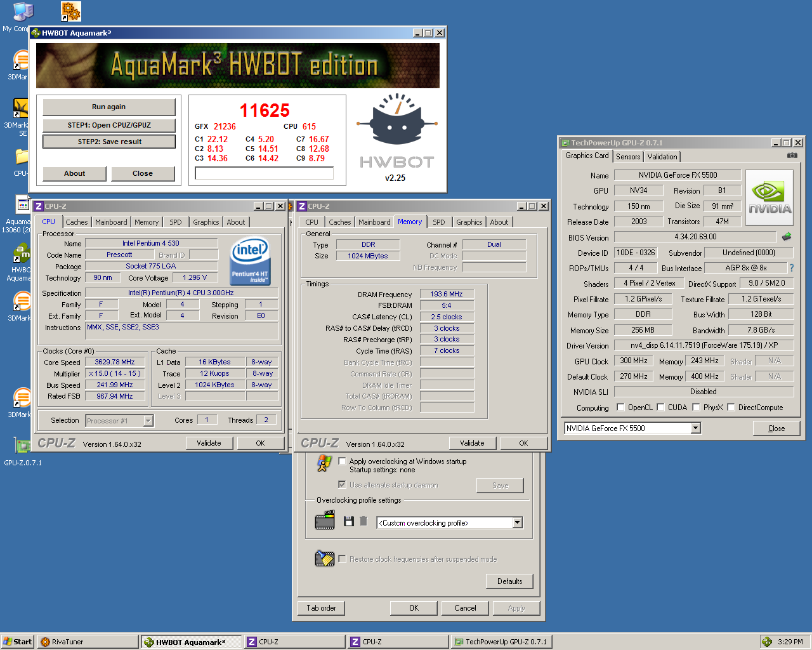Click the HWBOT Aquamark title bar icon
Screen dimensions: 812x650
pos(36,33)
